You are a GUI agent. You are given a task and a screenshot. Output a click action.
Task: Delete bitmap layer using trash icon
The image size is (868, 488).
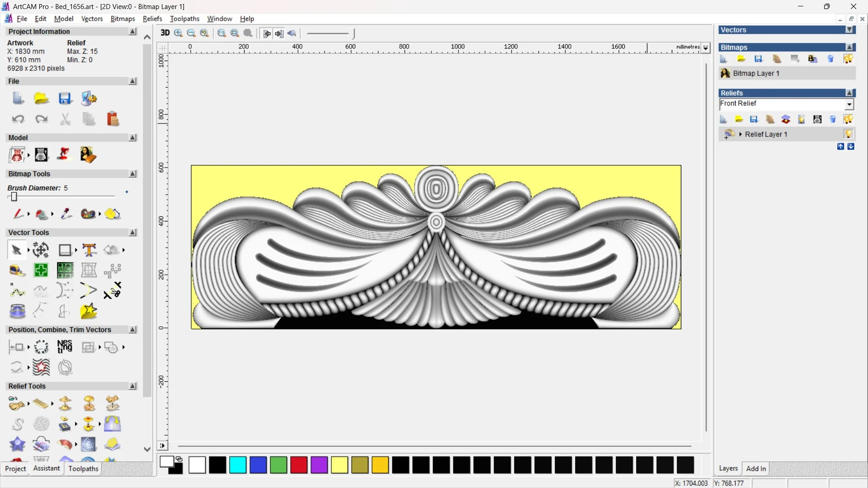pyautogui.click(x=830, y=59)
